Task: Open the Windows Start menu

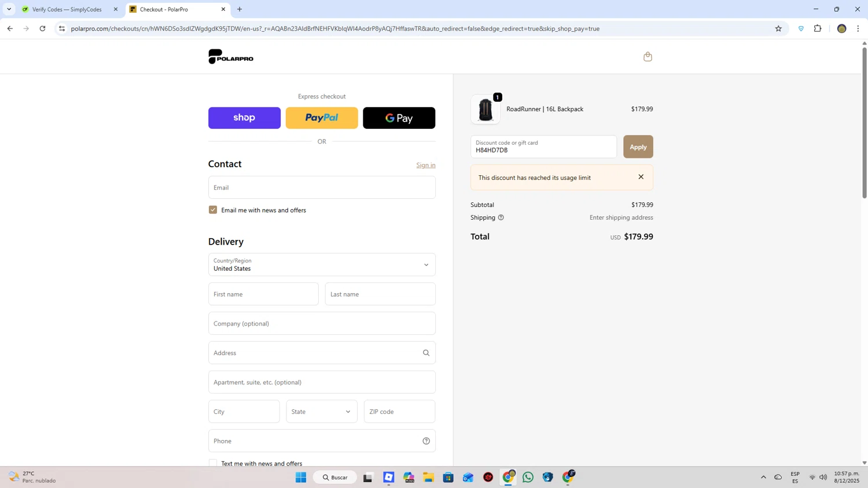Action: 301,477
